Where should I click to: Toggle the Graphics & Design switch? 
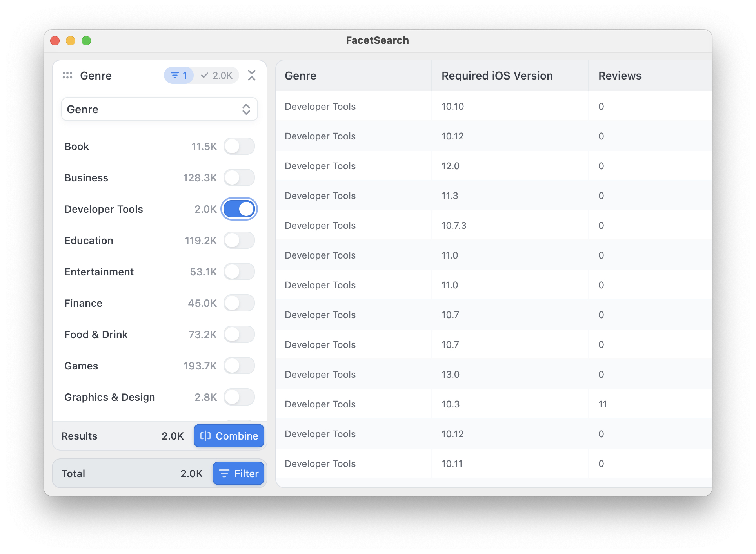point(239,397)
